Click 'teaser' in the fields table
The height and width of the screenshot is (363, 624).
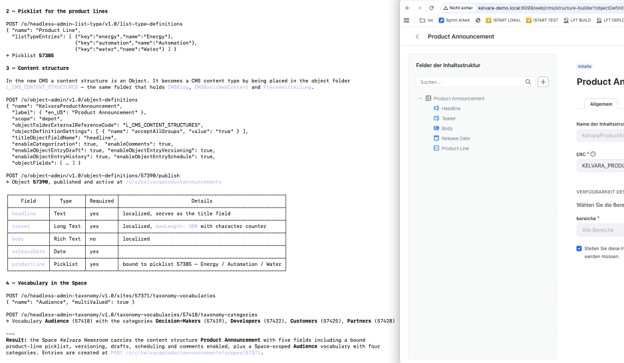(x=21, y=226)
